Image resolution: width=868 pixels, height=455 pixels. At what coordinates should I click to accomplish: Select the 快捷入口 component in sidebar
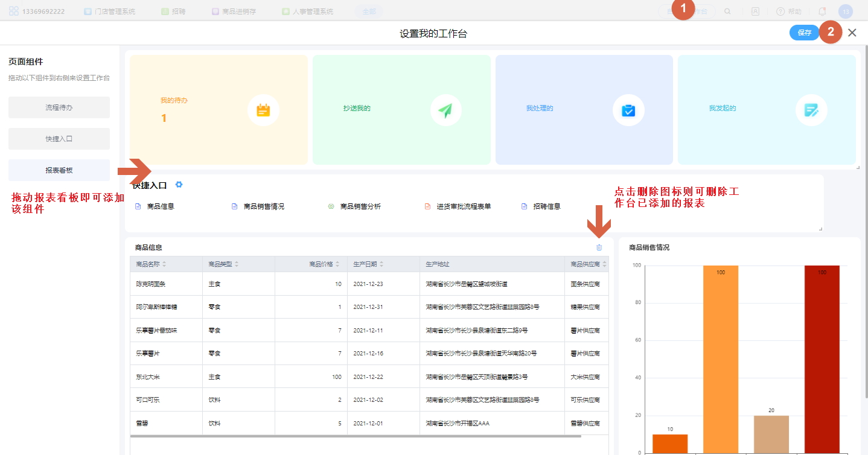59,139
